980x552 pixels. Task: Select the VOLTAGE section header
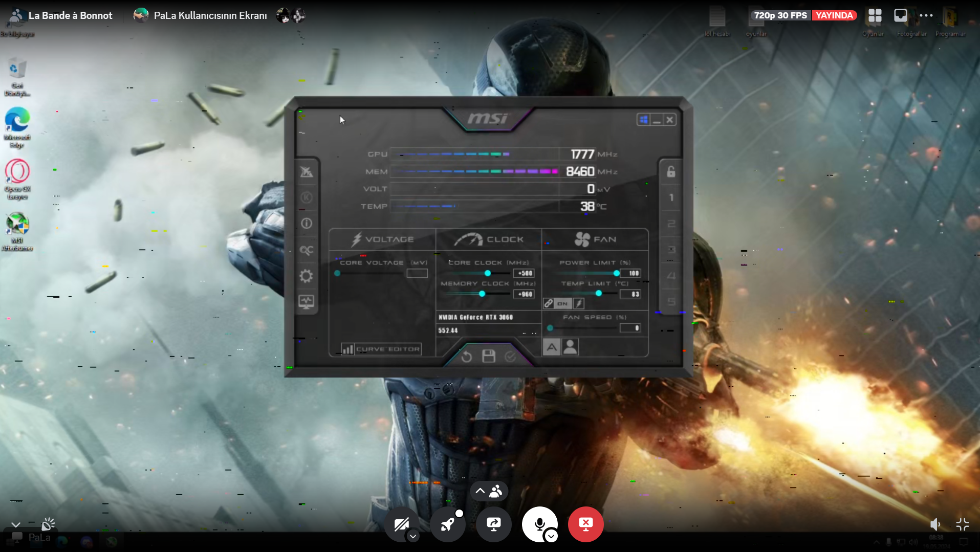[383, 239]
